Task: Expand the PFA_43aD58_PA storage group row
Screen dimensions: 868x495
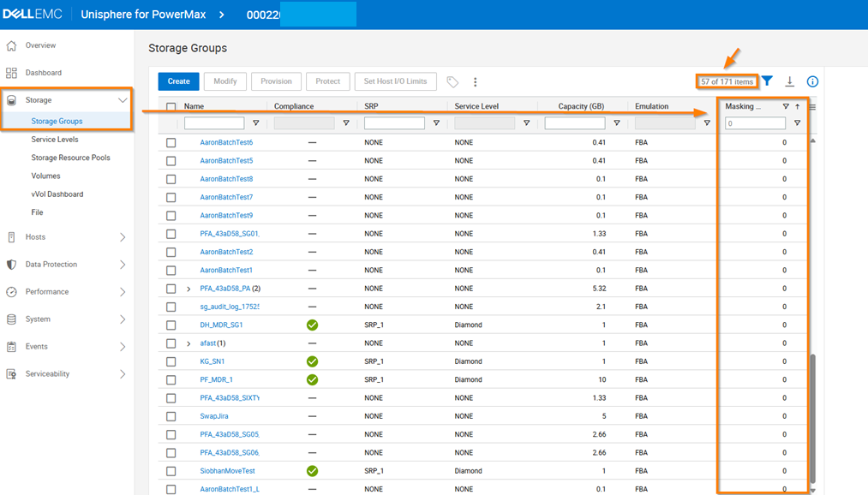Action: [x=189, y=289]
